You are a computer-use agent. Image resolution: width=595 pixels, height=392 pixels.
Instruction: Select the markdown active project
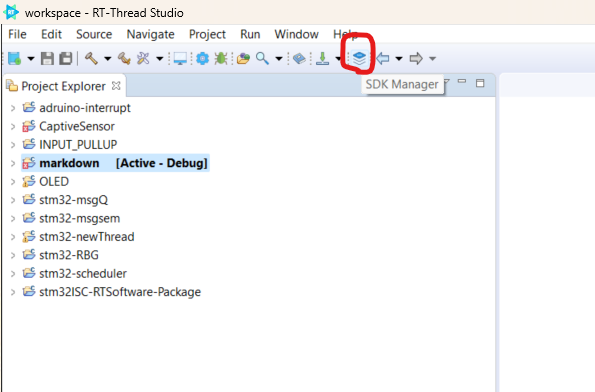115,163
